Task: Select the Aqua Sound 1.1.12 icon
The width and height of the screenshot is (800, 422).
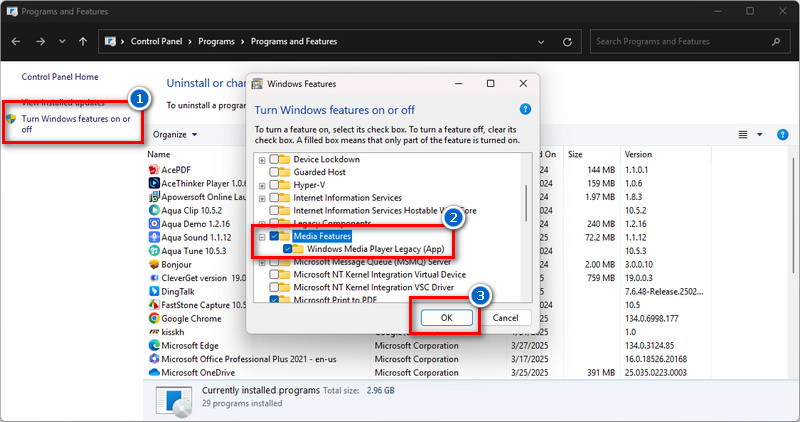Action: 154,237
